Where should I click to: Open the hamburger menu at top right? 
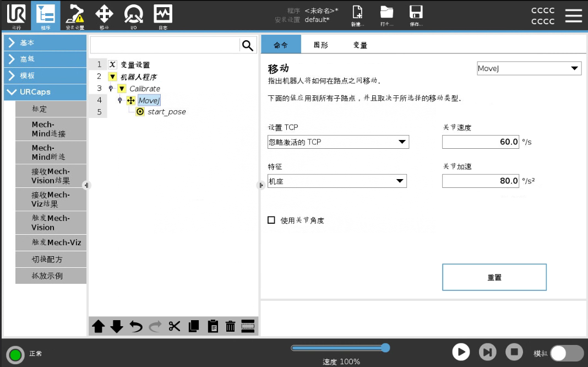573,15
